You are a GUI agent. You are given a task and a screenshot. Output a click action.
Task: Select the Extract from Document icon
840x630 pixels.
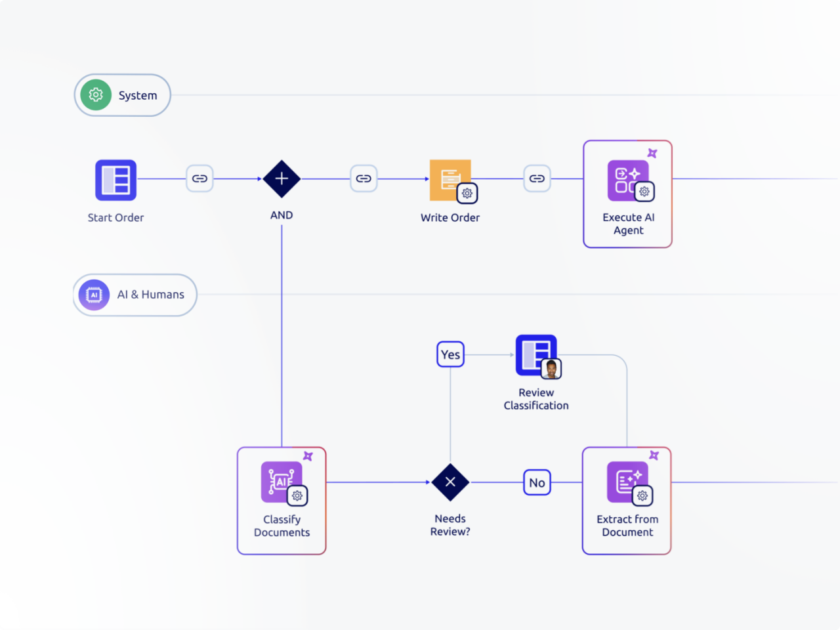pos(623,480)
